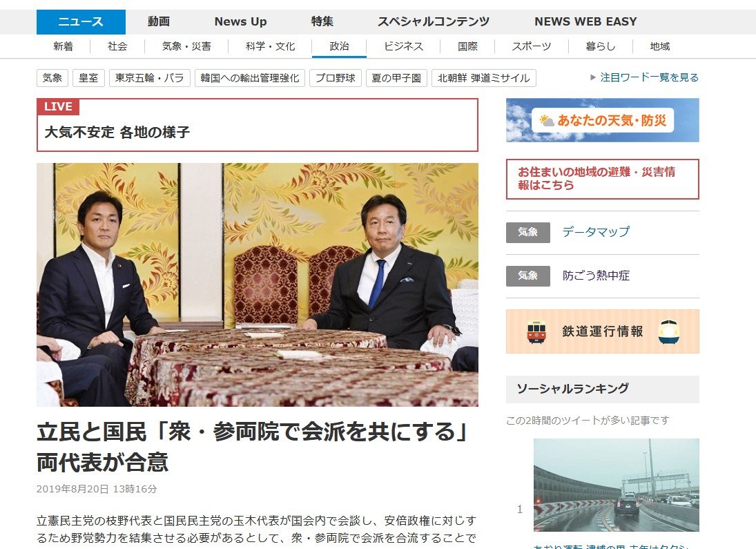Open 注目ワード一覧を見る link
This screenshot has height=549, width=756.
coord(649,77)
